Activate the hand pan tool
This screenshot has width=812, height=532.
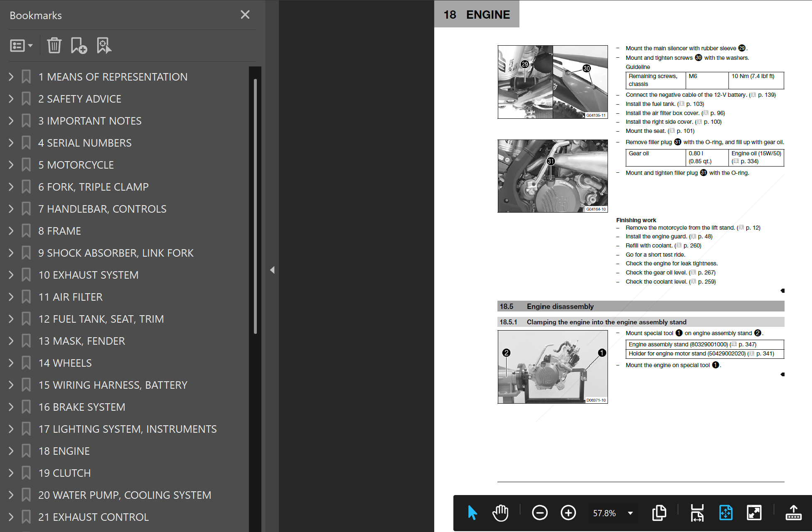[500, 513]
